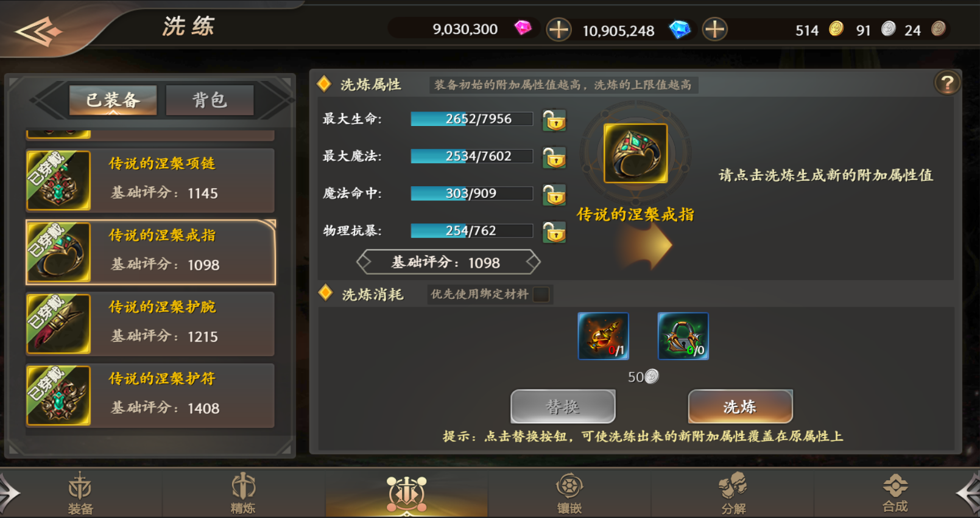The image size is (980, 518).
Task: Tap the lock material item icon
Action: [x=683, y=336]
